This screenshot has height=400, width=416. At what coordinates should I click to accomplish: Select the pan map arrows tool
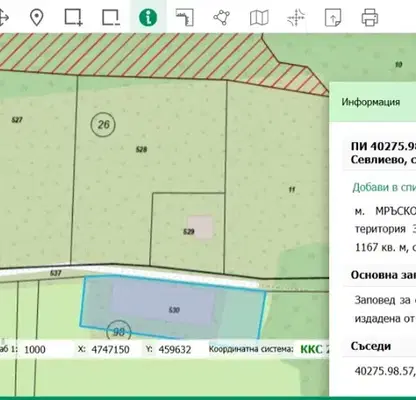[3, 17]
